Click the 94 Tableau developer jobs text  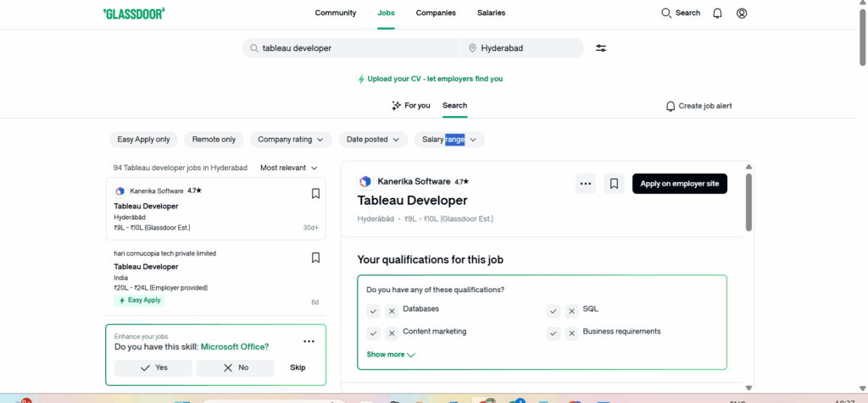click(181, 168)
